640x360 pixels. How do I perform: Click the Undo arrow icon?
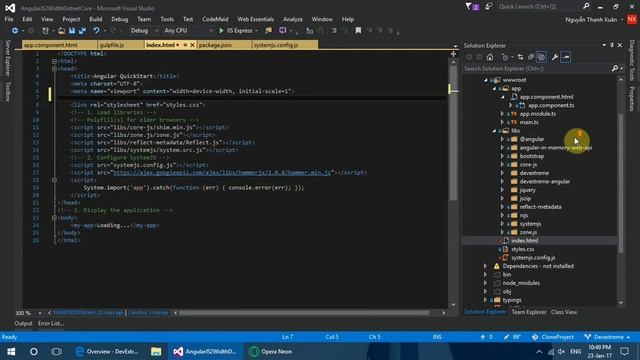96,31
